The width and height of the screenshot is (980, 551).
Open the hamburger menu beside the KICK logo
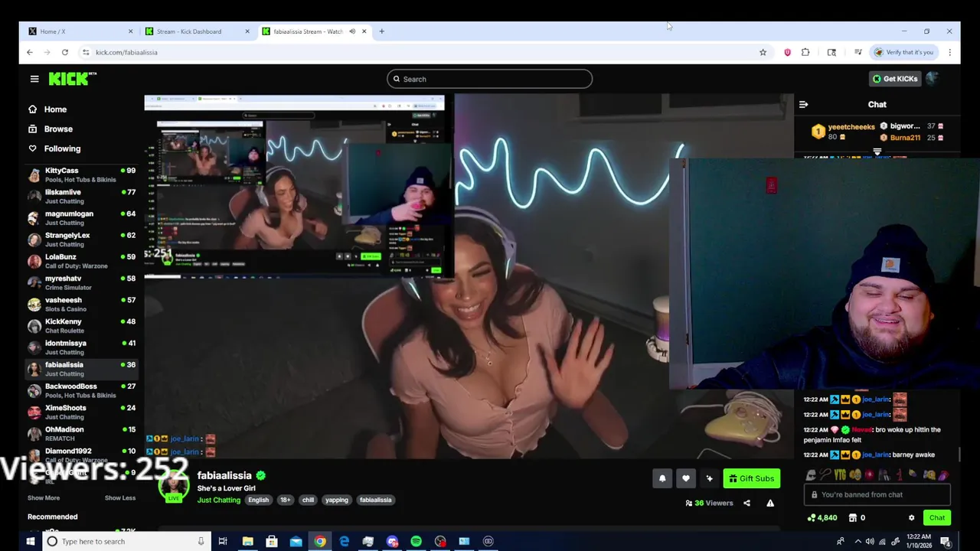click(34, 79)
